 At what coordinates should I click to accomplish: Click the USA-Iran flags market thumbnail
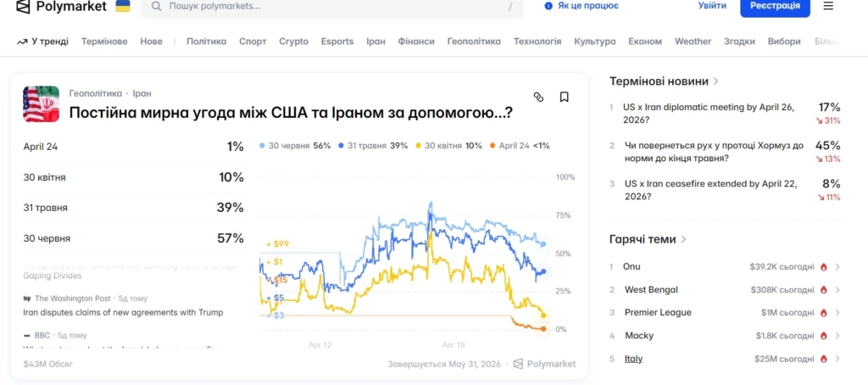click(x=41, y=103)
